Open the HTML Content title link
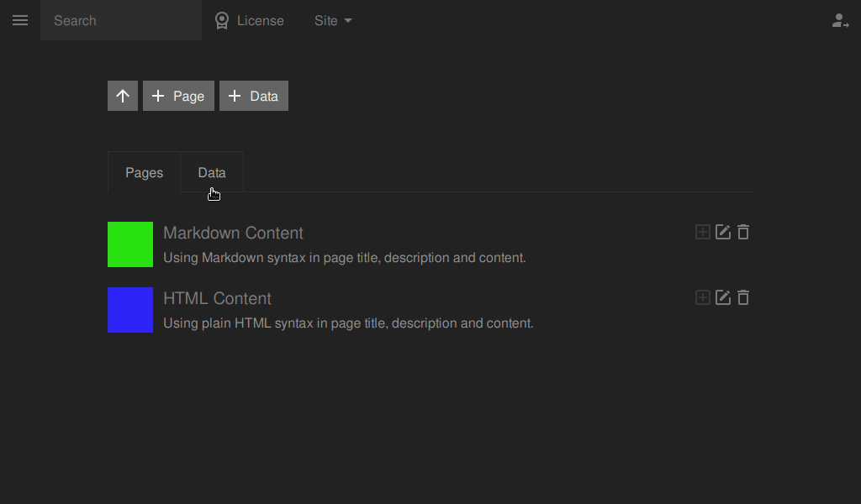The image size is (861, 504). pyautogui.click(x=217, y=298)
